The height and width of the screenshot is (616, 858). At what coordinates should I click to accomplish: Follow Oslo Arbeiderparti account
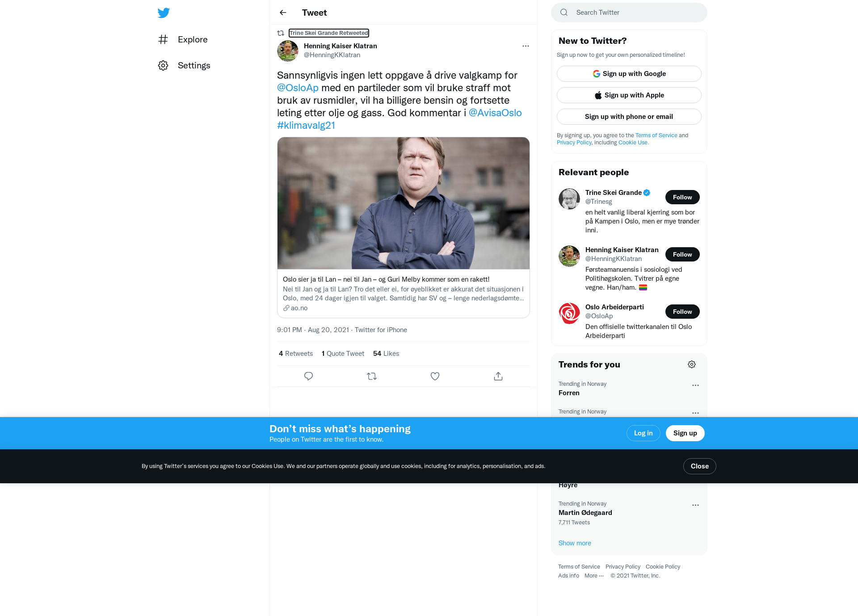click(682, 312)
